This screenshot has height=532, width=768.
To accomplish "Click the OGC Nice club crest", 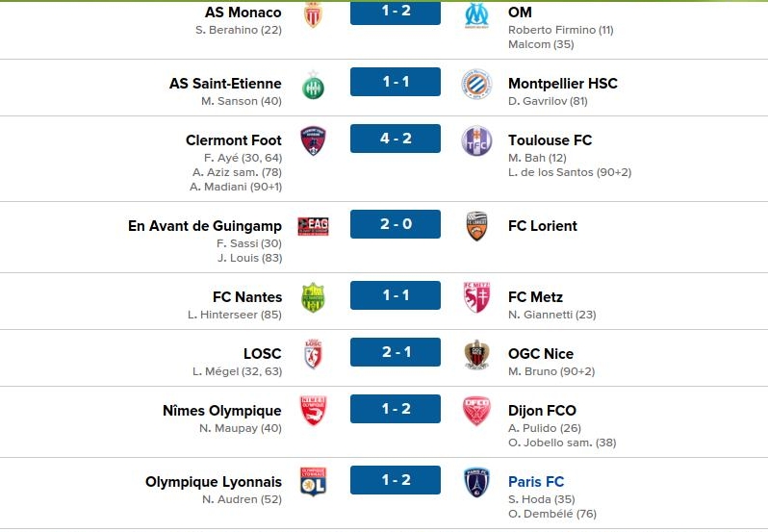I will (476, 354).
